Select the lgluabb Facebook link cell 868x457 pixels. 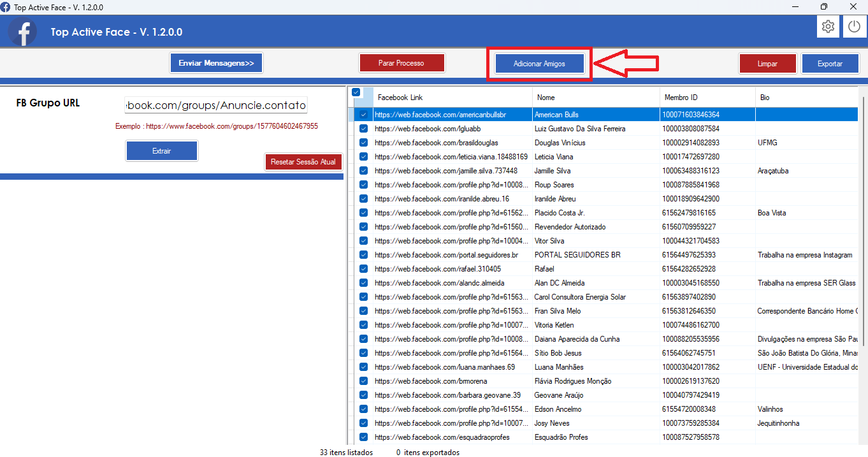point(452,129)
